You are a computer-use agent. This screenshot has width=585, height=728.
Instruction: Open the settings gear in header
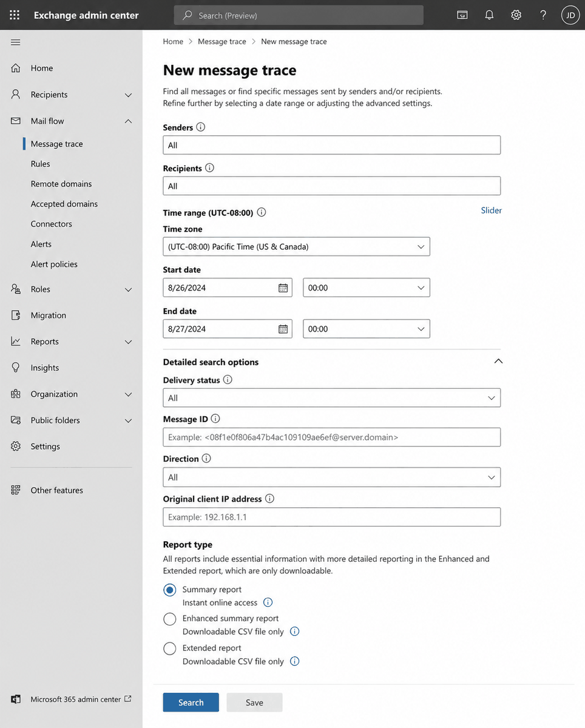point(516,15)
